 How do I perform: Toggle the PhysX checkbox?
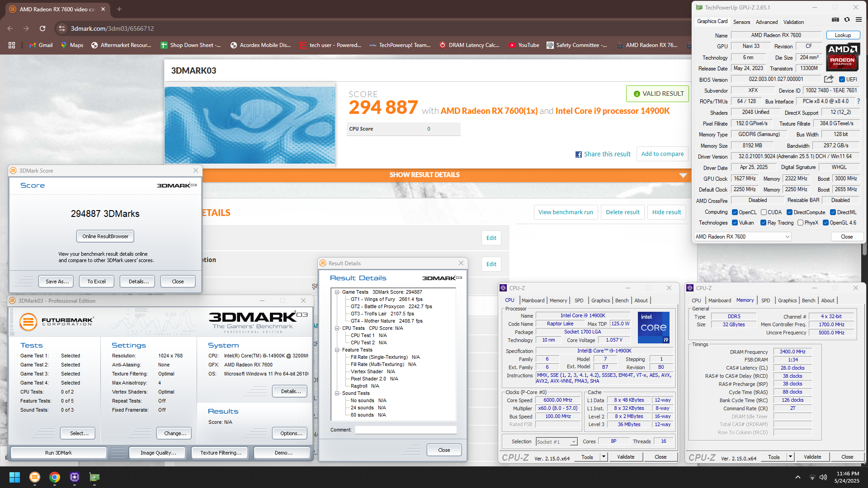tap(801, 223)
